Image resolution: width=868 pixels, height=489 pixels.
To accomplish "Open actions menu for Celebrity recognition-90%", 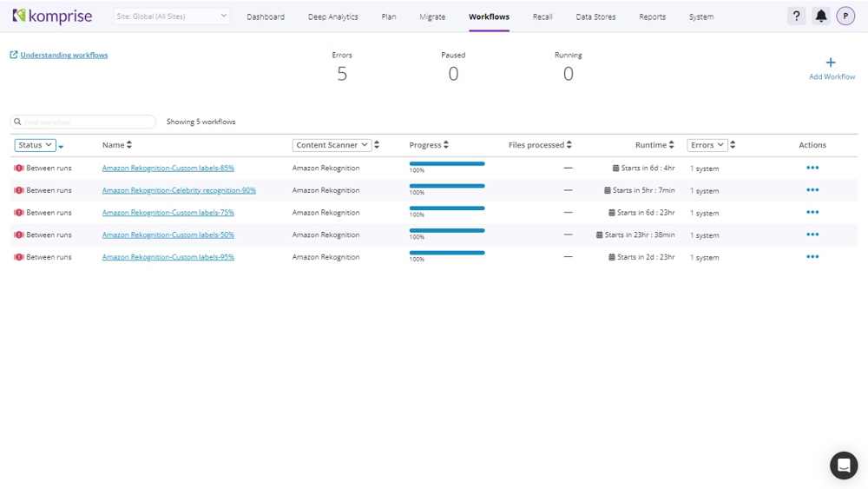I will pyautogui.click(x=812, y=190).
